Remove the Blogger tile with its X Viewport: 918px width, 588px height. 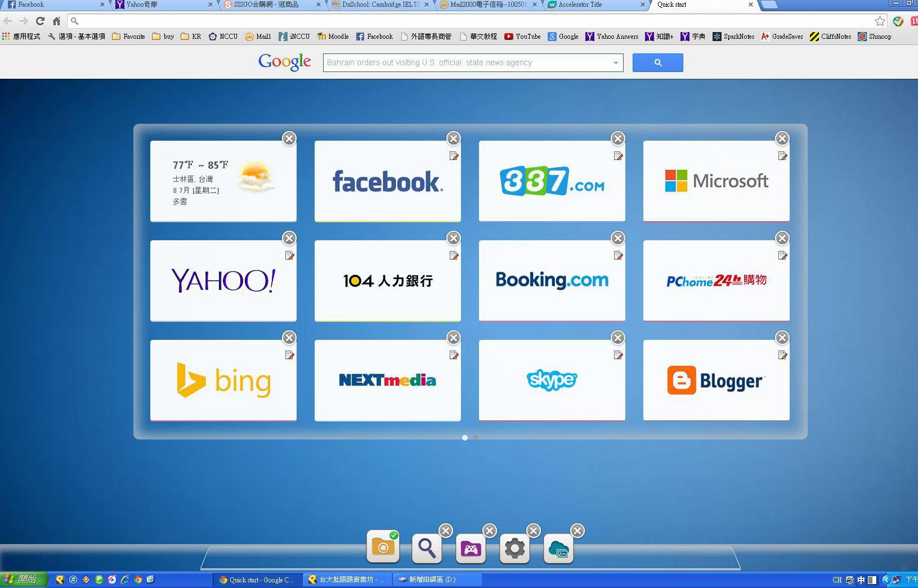[782, 338]
